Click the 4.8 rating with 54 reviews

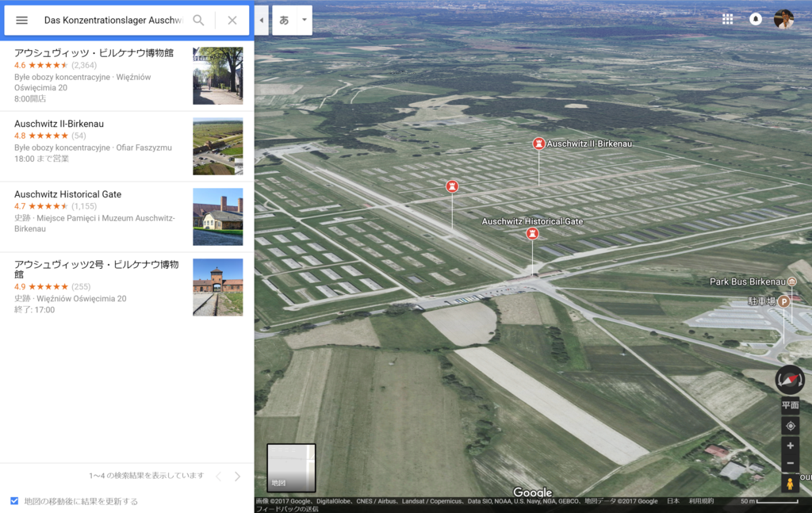click(x=50, y=136)
